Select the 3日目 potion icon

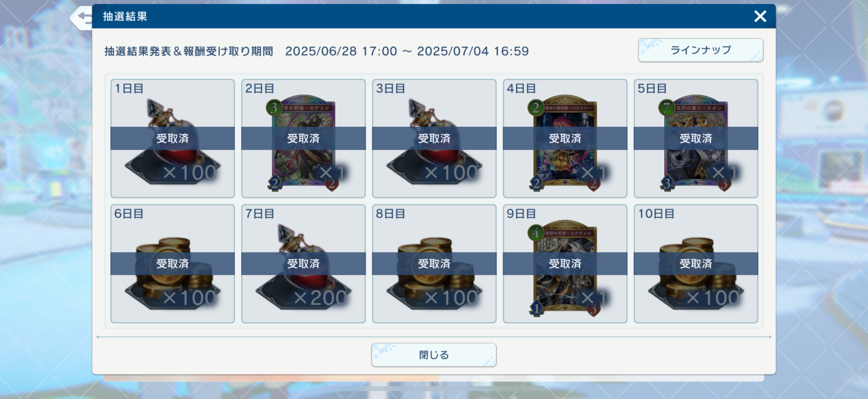click(434, 141)
